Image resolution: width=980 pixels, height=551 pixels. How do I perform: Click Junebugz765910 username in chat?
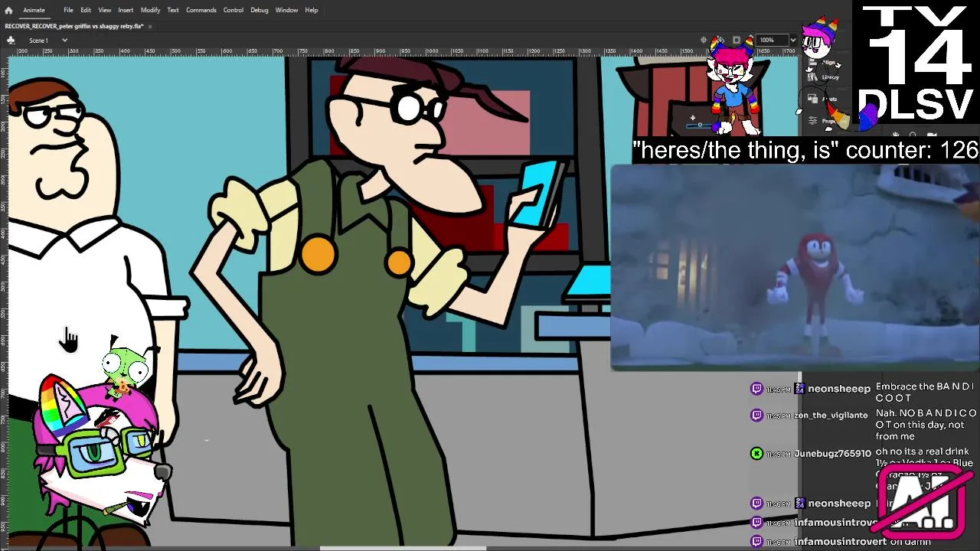tap(832, 454)
